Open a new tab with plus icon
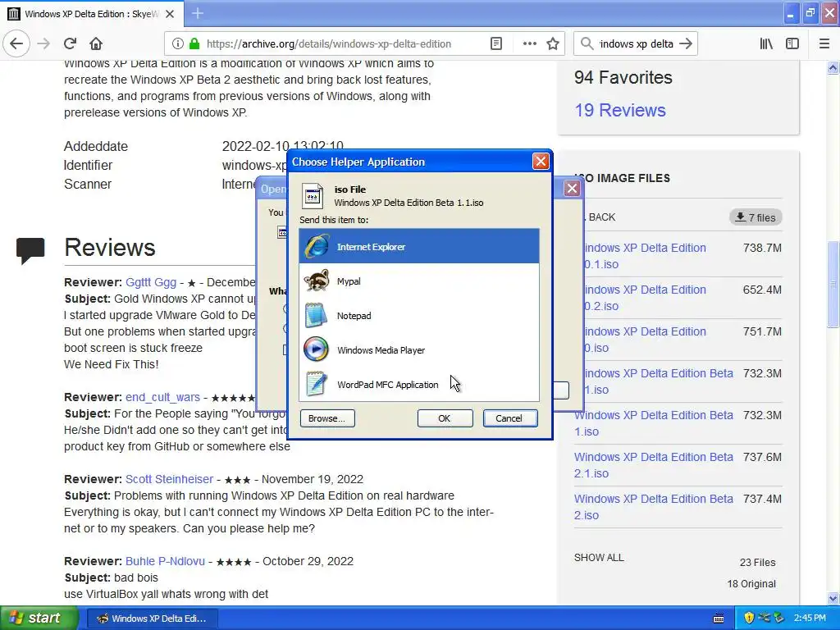Image resolution: width=840 pixels, height=630 pixels. click(x=198, y=13)
